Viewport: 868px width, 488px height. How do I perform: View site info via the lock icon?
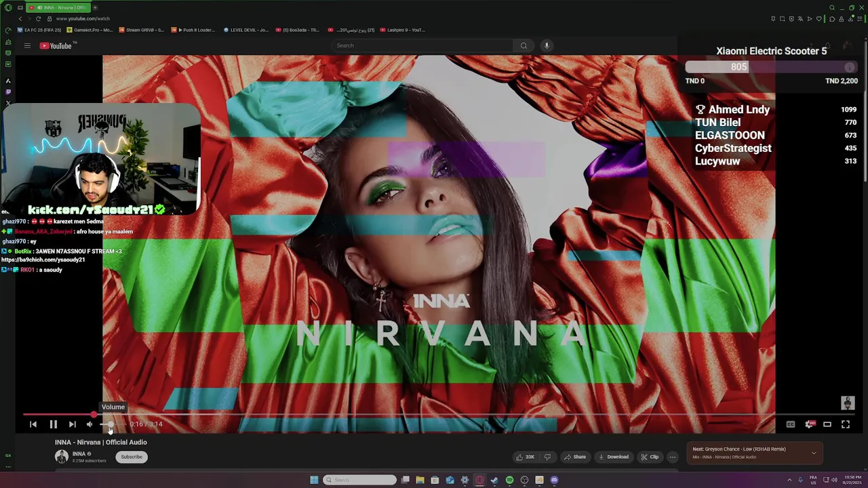[50, 18]
